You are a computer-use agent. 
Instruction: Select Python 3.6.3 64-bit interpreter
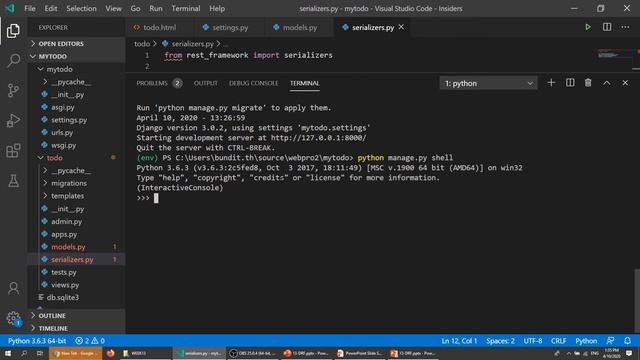tap(37, 340)
